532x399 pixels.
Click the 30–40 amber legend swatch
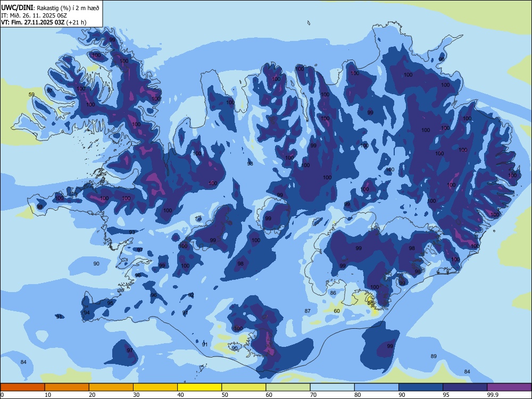click(x=155, y=387)
